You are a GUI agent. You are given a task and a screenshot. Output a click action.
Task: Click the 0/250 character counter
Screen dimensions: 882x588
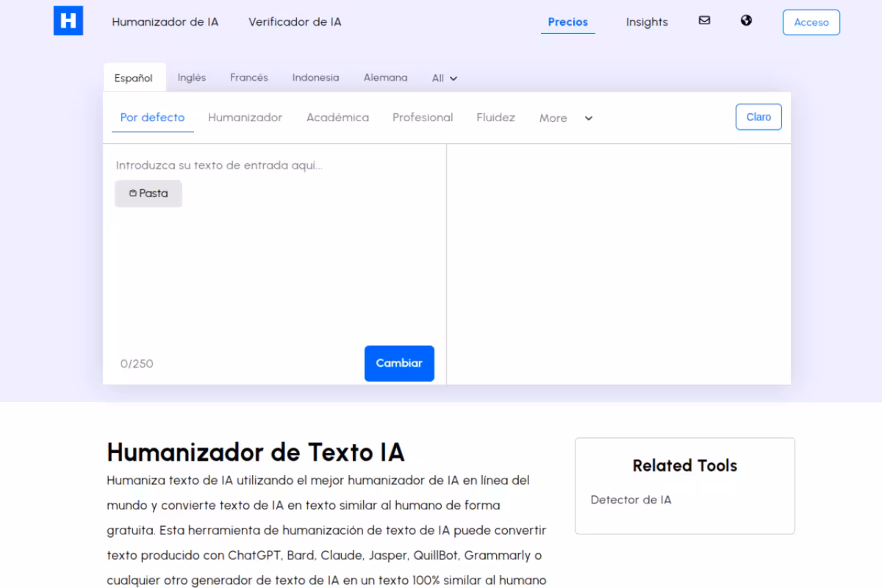click(137, 364)
